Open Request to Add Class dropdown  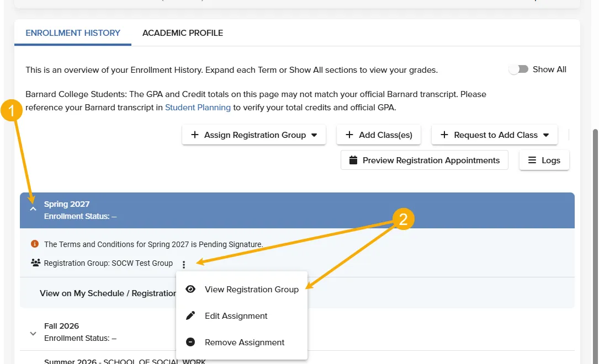(494, 135)
